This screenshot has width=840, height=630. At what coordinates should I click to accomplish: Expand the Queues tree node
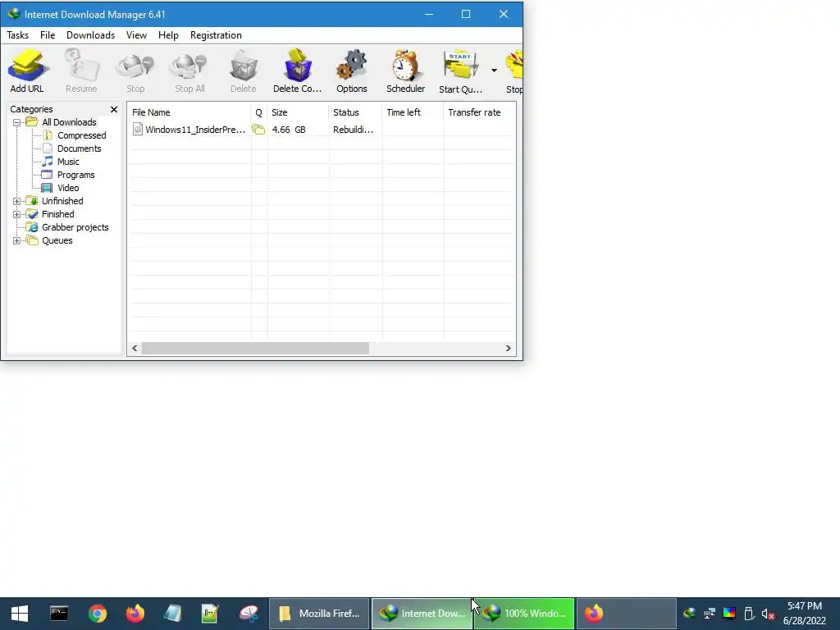(16, 240)
